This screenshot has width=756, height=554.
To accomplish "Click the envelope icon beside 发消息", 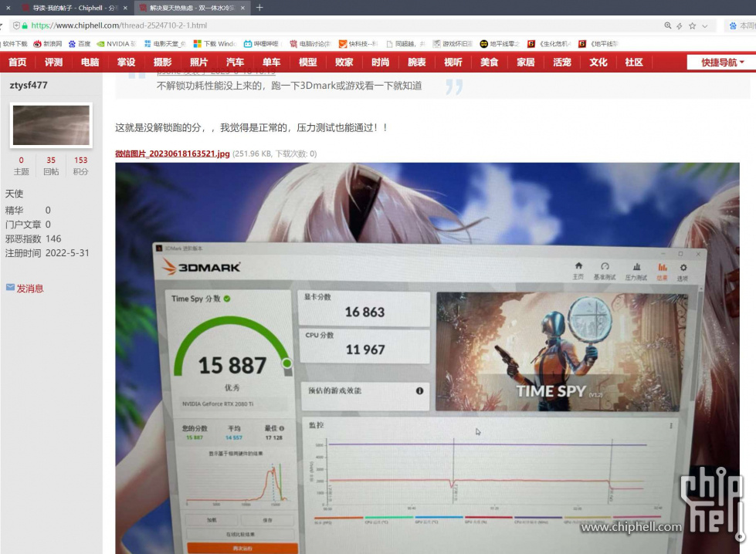I will click(10, 287).
